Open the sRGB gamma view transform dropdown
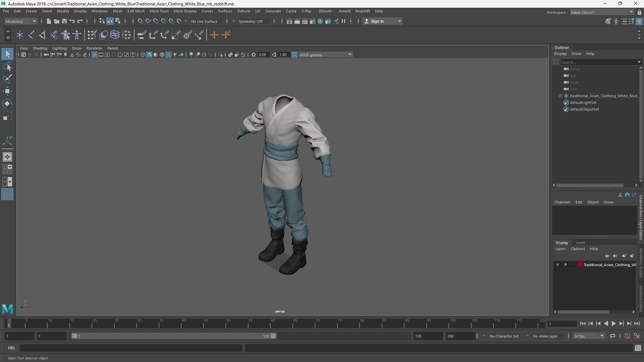 click(325, 55)
